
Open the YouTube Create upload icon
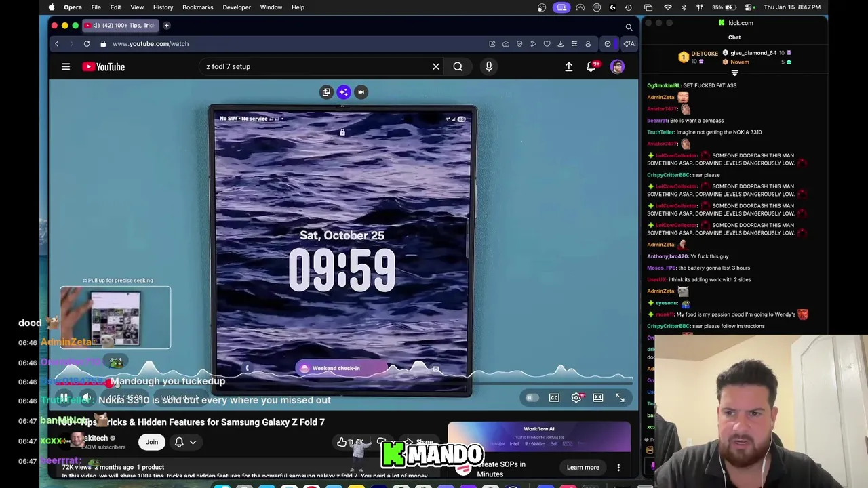click(x=569, y=66)
